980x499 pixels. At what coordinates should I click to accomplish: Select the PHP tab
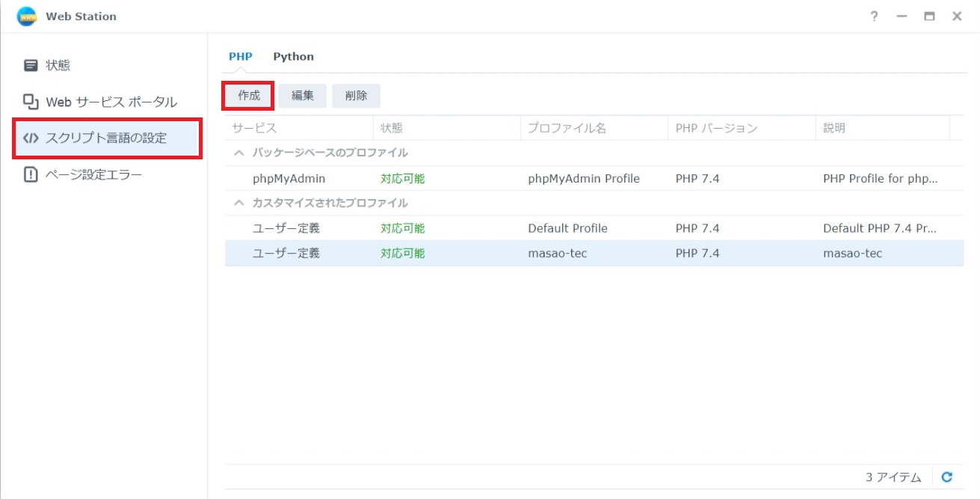pos(240,56)
